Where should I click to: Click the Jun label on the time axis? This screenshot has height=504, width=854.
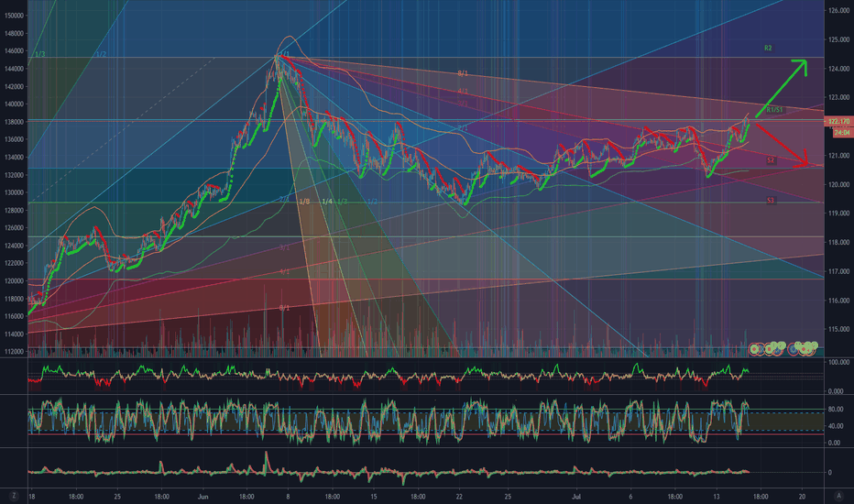tap(203, 497)
